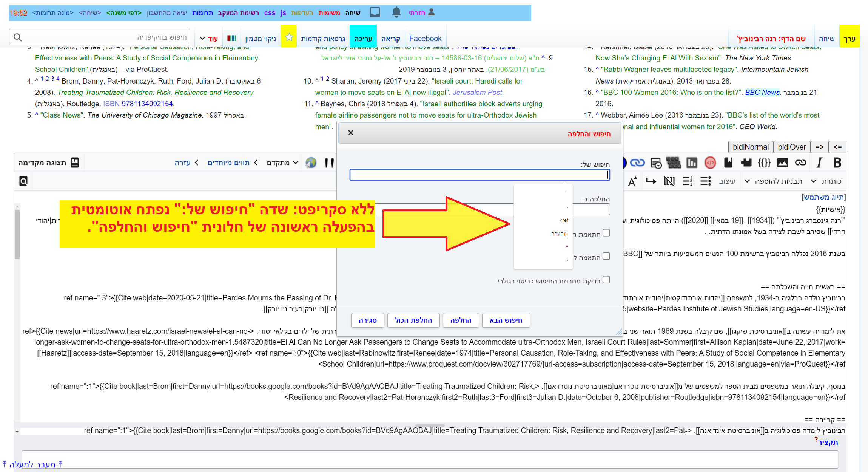Click the red code tag icon
The height and width of the screenshot is (472, 868).
pyautogui.click(x=710, y=163)
